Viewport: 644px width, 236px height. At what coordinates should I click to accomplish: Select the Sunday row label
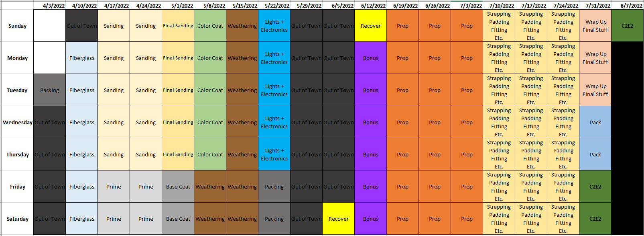click(x=17, y=26)
